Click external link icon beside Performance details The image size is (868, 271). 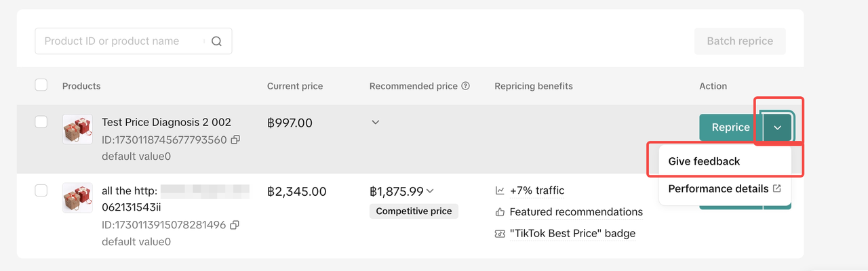coord(777,188)
